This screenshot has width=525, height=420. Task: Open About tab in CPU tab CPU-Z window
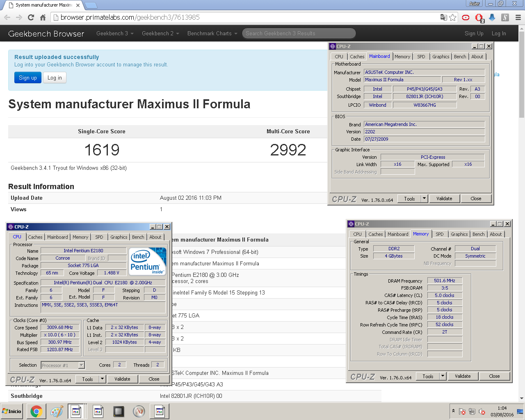coord(155,237)
